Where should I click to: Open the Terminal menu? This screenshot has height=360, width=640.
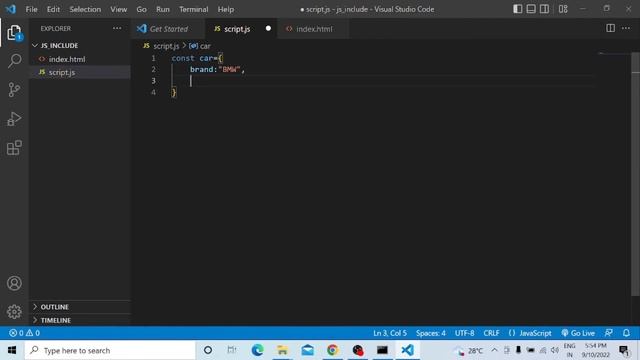click(x=193, y=9)
